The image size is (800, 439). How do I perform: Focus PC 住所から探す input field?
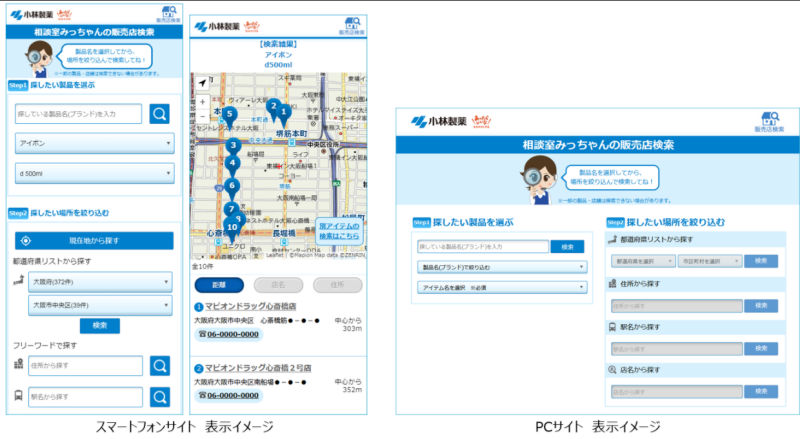point(677,306)
